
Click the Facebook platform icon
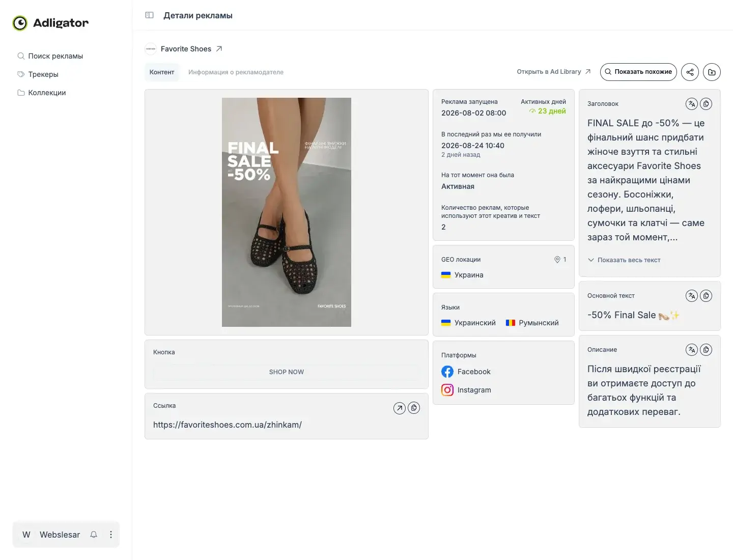[x=447, y=372]
